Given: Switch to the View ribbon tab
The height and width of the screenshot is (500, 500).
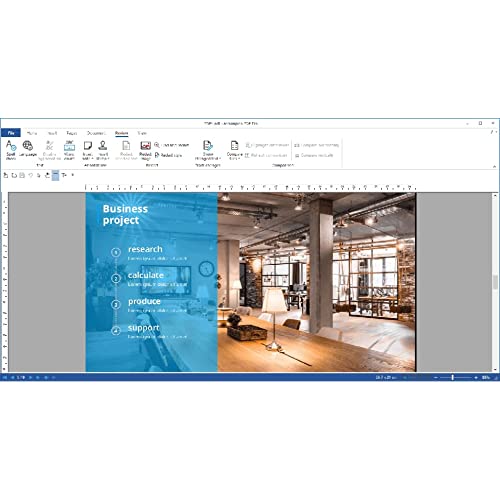Looking at the screenshot, I should tap(142, 133).
